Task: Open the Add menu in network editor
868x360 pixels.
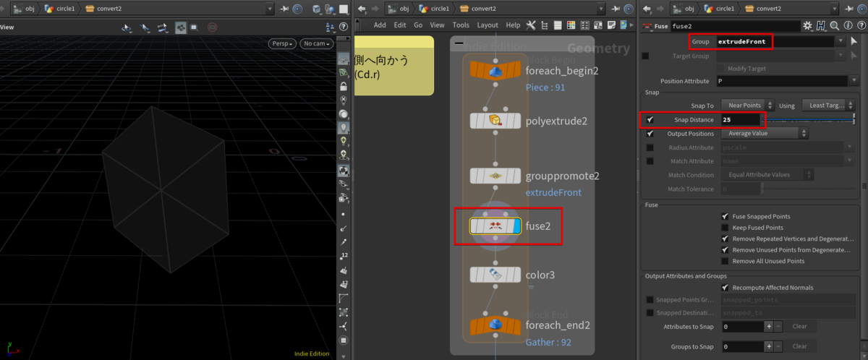Action: [380, 25]
